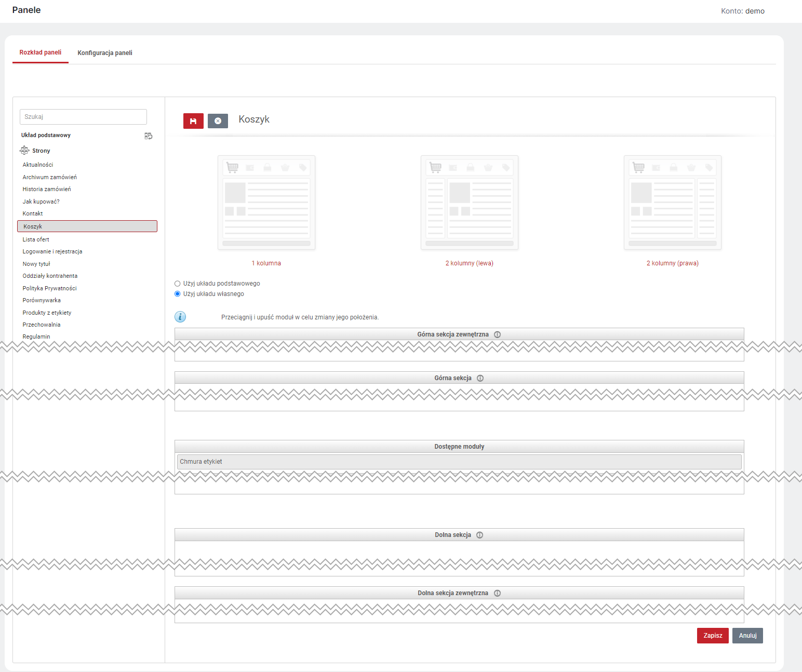Click the grey cancel icon beside save
The width and height of the screenshot is (802, 672).
(x=218, y=121)
